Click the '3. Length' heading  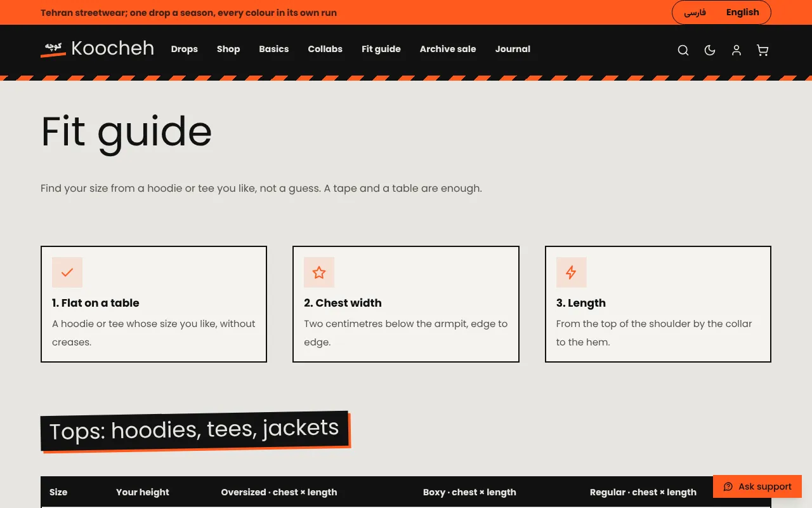[x=581, y=303]
